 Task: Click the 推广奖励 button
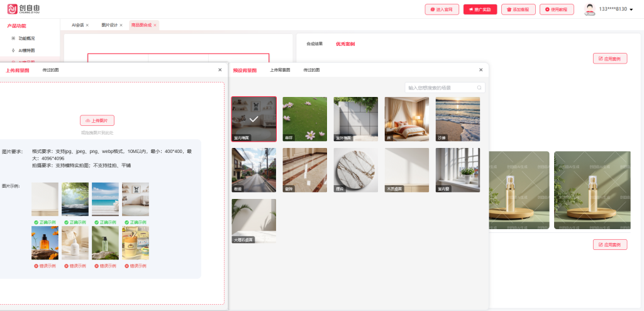480,9
